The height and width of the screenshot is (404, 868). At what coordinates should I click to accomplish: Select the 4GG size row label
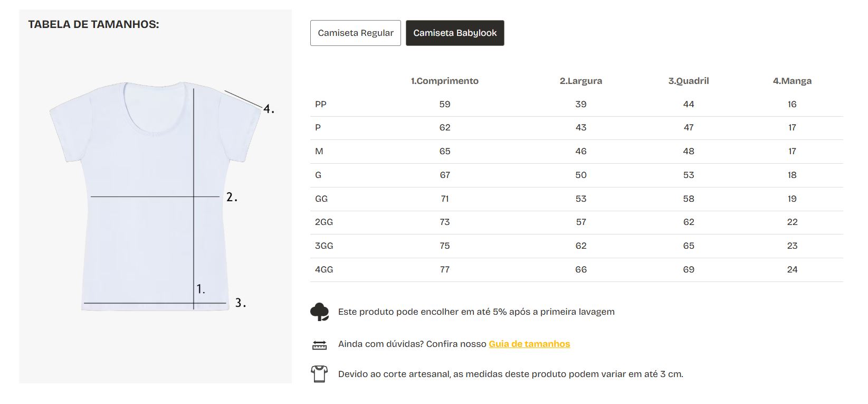click(x=324, y=269)
